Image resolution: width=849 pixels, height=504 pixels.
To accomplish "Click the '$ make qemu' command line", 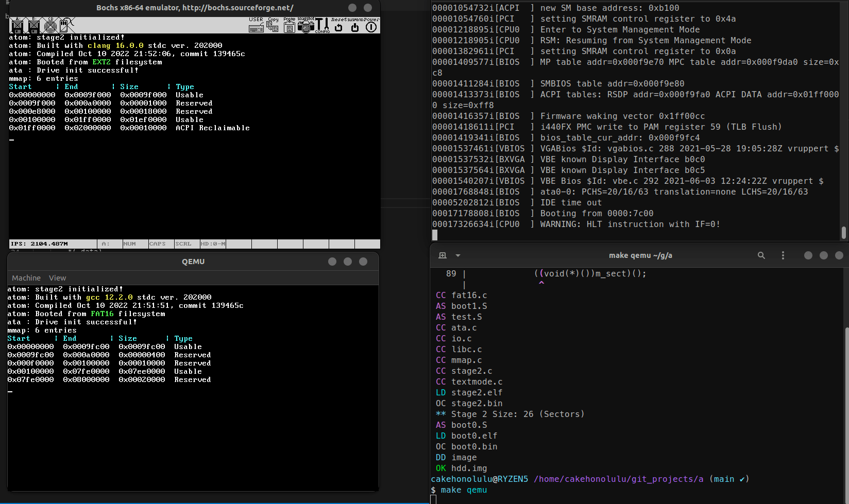I will pyautogui.click(x=459, y=490).
